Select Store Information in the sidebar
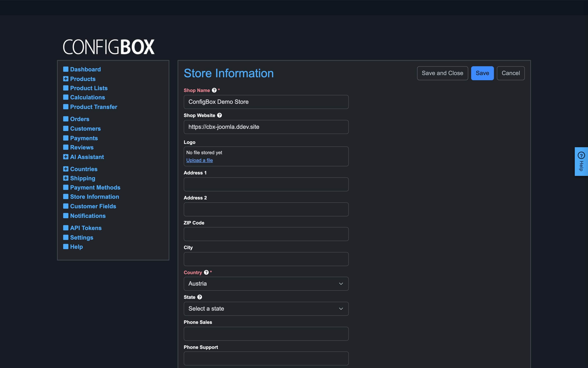Screen dimensions: 588x368 tap(94, 197)
